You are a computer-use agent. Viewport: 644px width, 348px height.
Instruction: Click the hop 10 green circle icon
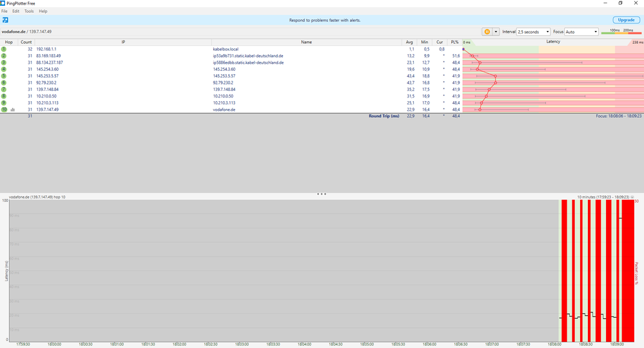[4, 110]
